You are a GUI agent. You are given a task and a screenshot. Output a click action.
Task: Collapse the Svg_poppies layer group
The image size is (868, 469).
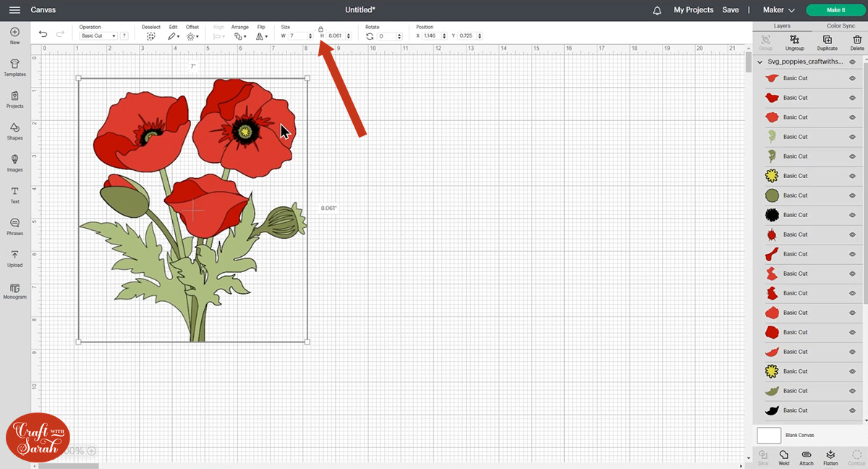click(759, 62)
